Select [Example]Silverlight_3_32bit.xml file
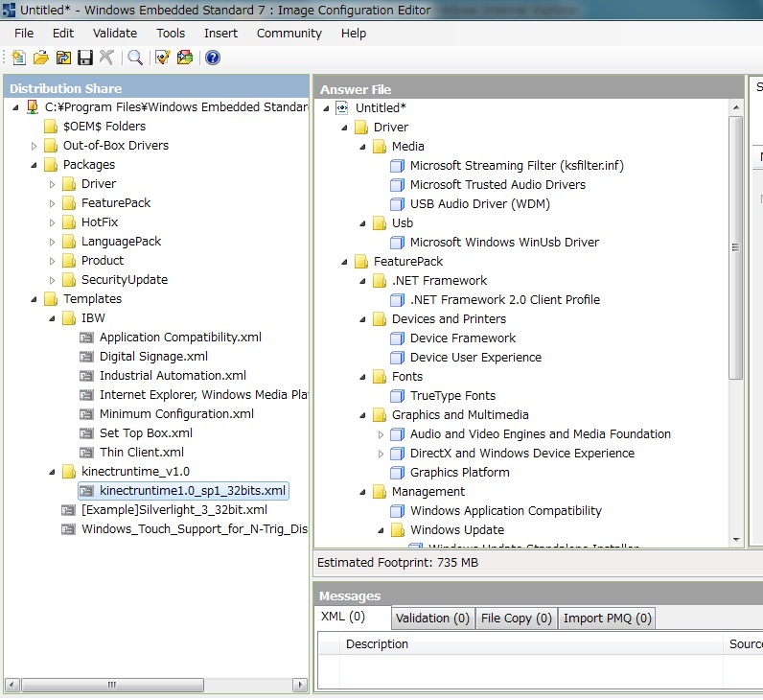The height and width of the screenshot is (700, 763). tap(174, 510)
